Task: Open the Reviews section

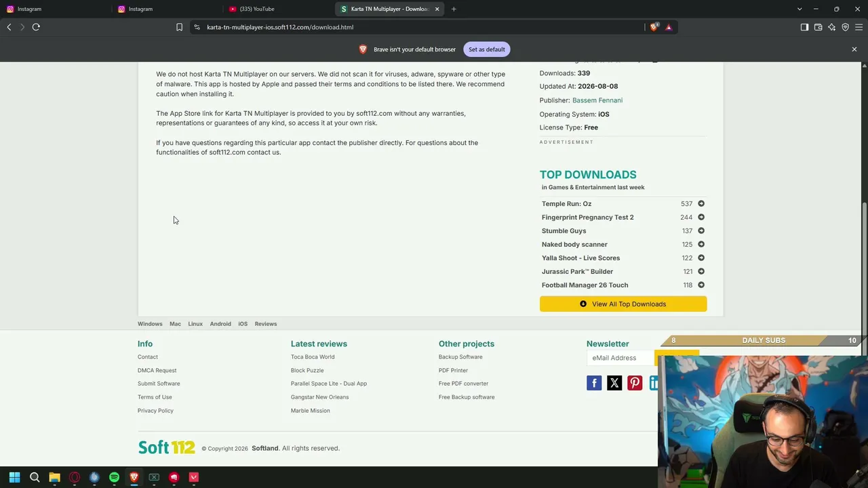Action: point(266,324)
